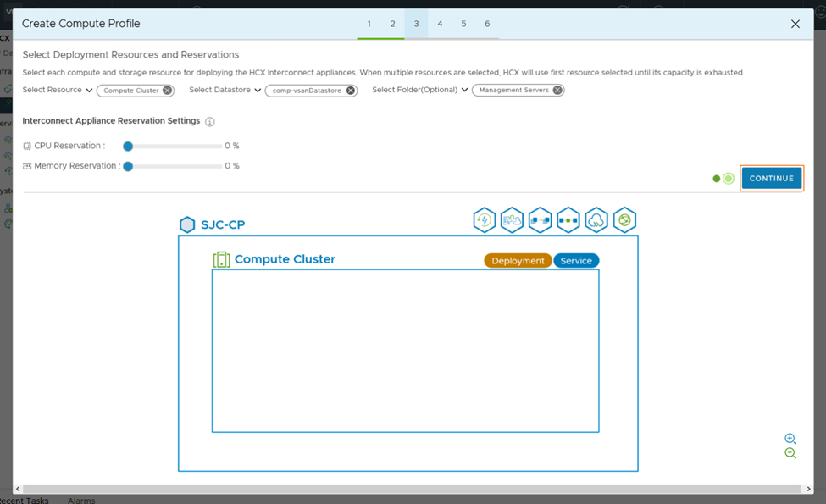The image size is (826, 504).
Task: Go to wizard step 2
Action: point(392,24)
